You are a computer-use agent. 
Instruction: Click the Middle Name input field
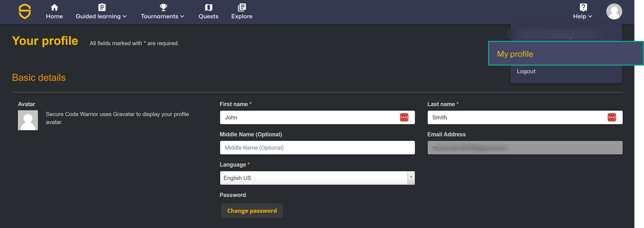(x=317, y=148)
